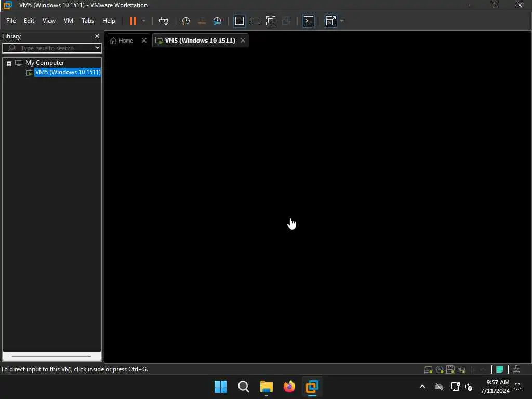Viewport: 532px width, 399px height.
Task: Launch Firefox from the taskbar
Action: (x=289, y=387)
